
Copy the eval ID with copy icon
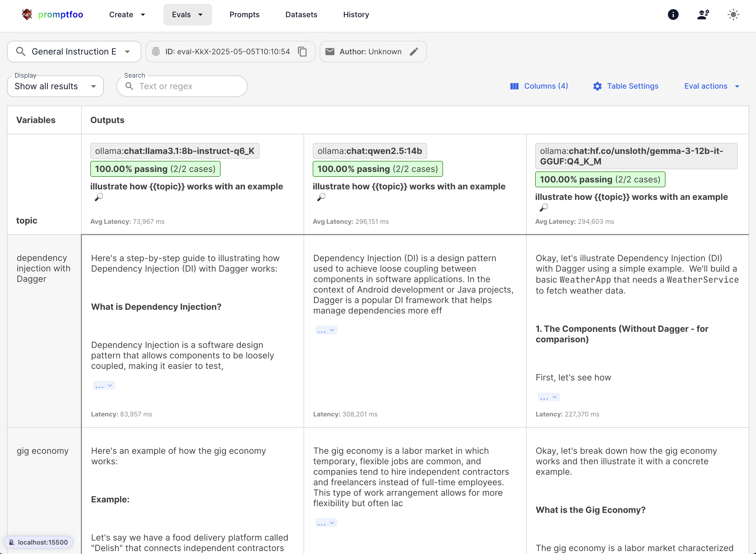tap(303, 52)
